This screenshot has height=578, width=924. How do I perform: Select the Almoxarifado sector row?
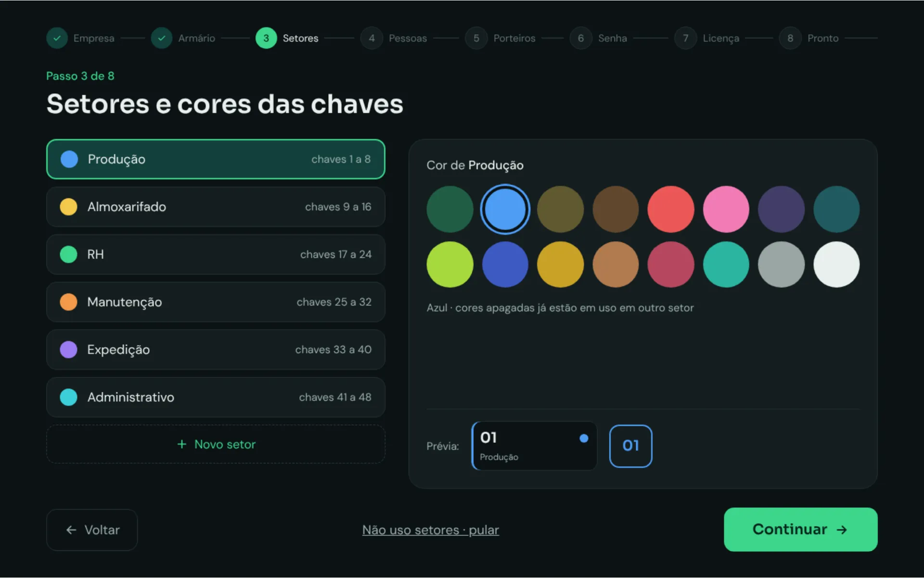(x=216, y=207)
